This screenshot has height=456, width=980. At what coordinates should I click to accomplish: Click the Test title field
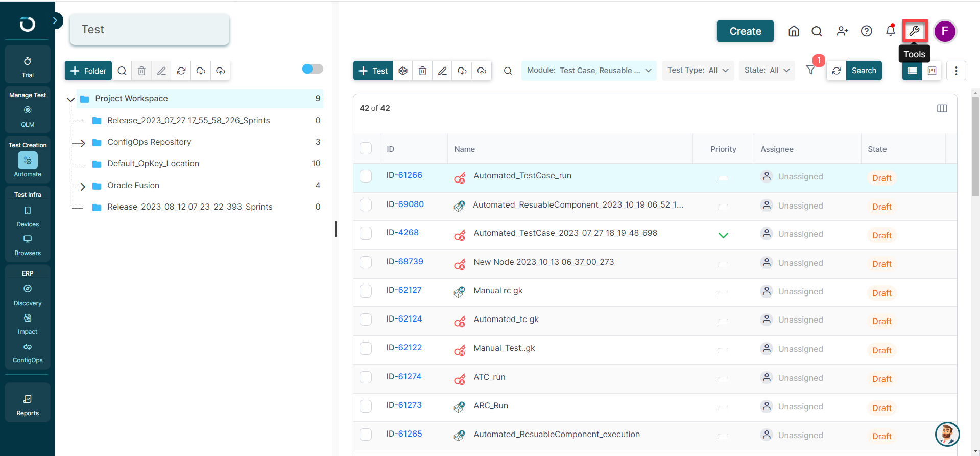point(150,30)
